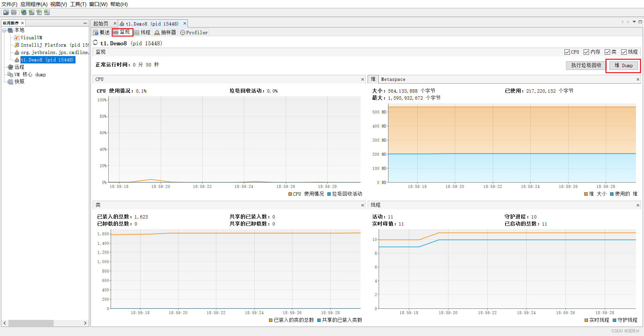644x336 pixels.
Task: Close the 线程 chart panel
Action: (x=638, y=205)
